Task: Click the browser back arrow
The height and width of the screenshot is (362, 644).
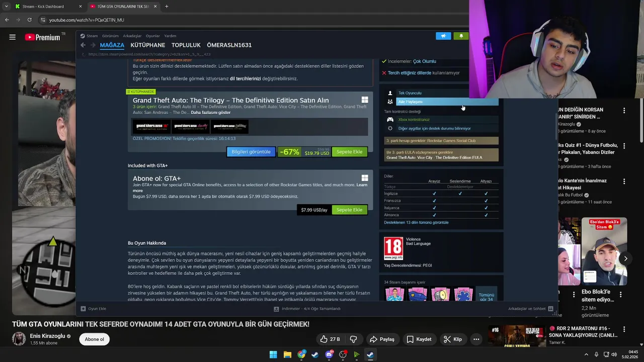Action: pyautogui.click(x=7, y=20)
